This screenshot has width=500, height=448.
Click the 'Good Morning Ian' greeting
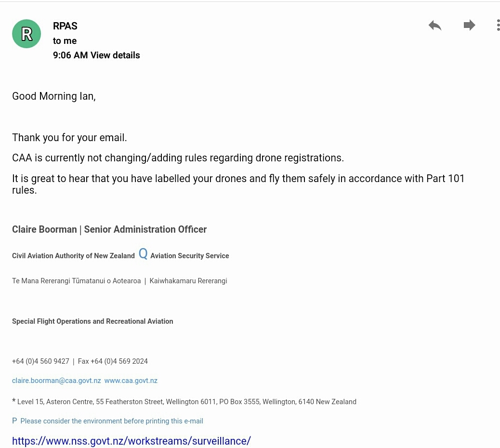tap(54, 96)
